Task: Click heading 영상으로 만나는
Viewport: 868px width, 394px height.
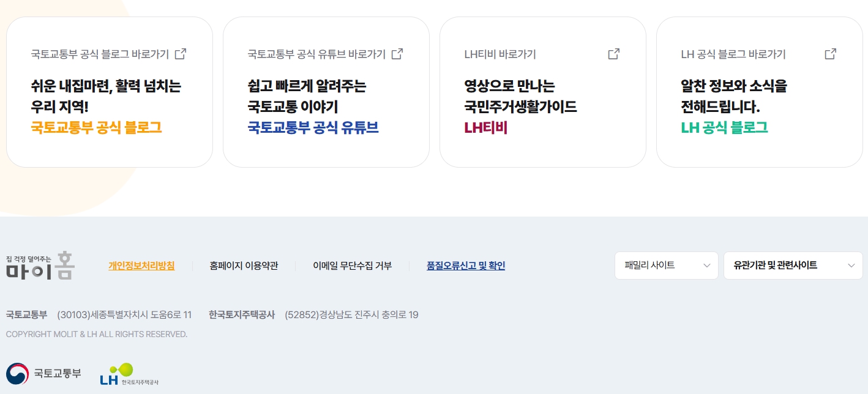Action: point(509,86)
